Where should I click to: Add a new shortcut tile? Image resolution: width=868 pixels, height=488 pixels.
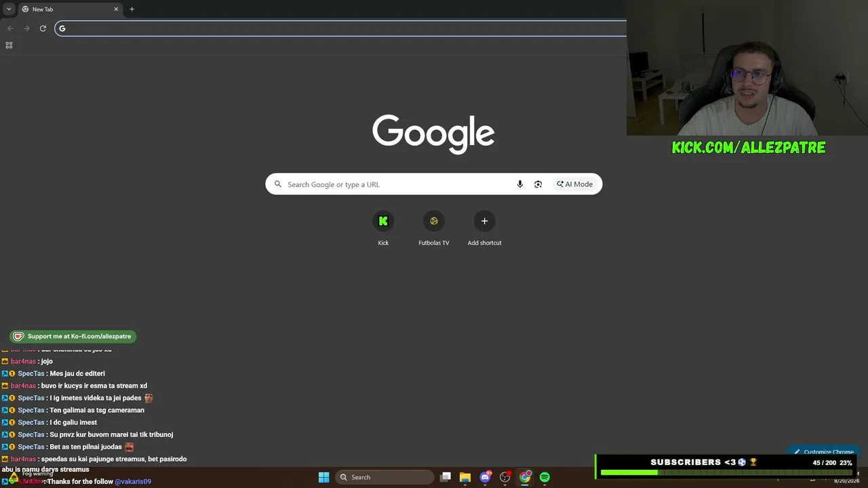click(x=484, y=228)
